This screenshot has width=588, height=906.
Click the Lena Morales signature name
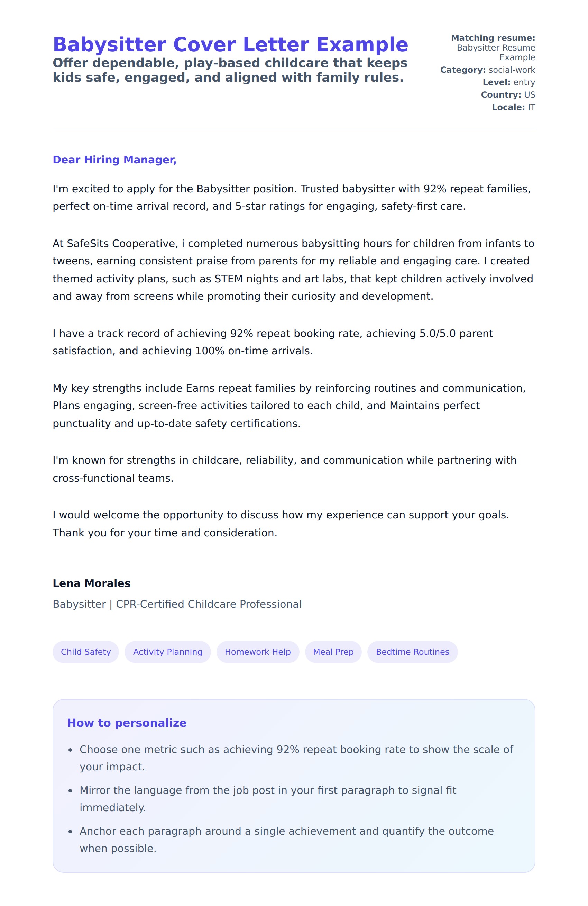(x=91, y=583)
